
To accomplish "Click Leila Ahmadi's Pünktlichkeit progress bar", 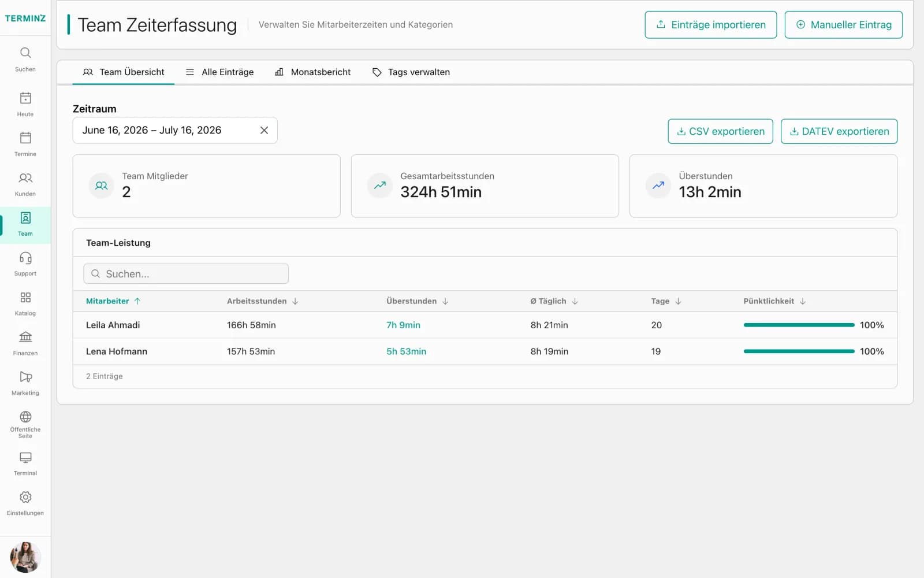I will [x=799, y=325].
